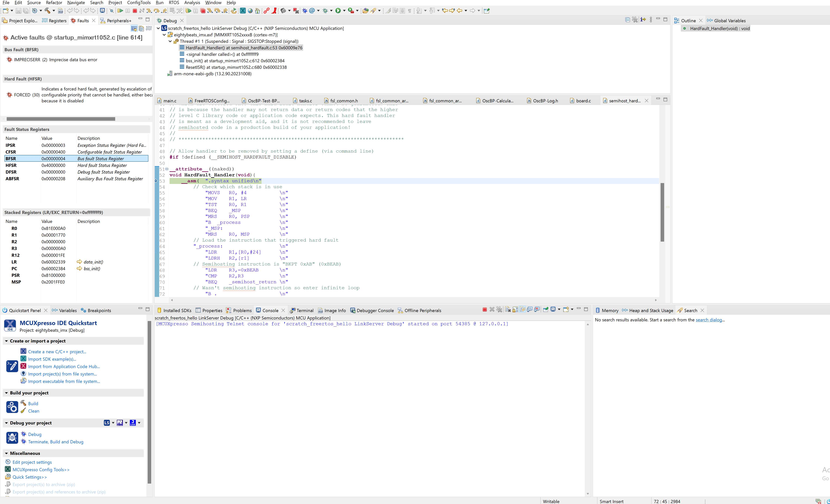Open the ConfigTools menu
The width and height of the screenshot is (830, 504).
(138, 3)
